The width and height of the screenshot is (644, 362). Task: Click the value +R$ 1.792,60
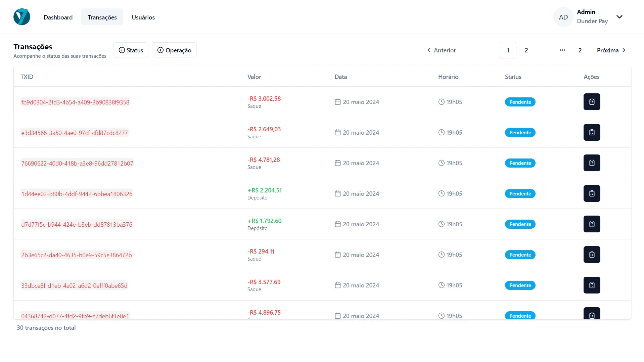265,221
